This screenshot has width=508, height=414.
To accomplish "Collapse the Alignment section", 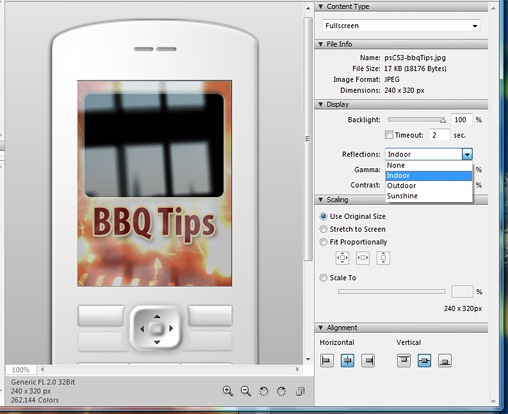I will pos(321,328).
